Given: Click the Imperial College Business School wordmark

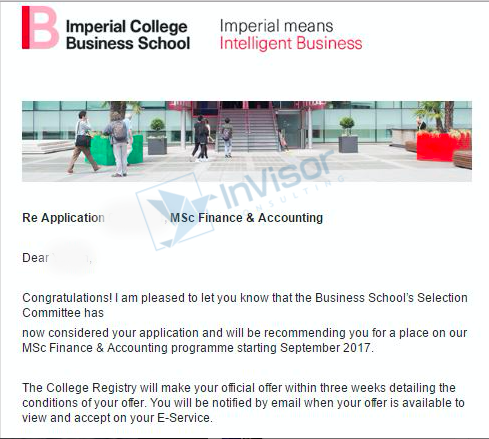Looking at the screenshot, I should point(128,35).
